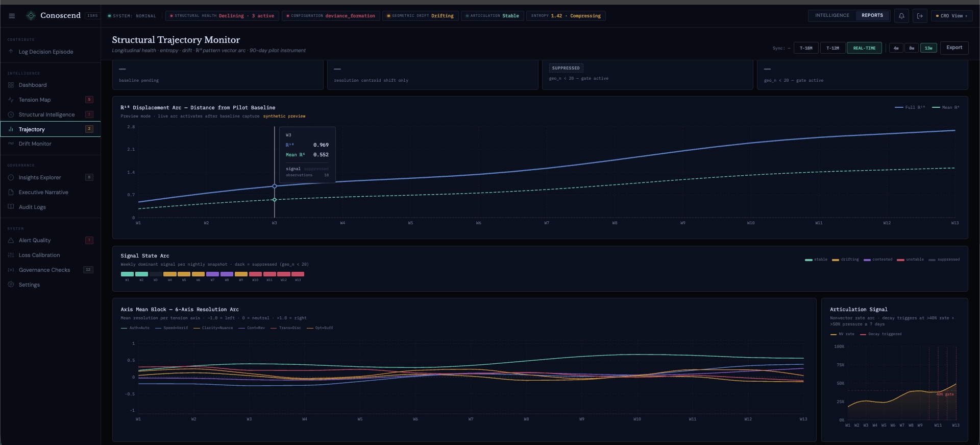Screen dimensions: 980x445
Task: Click Log Decision Episode link
Action: 45,52
